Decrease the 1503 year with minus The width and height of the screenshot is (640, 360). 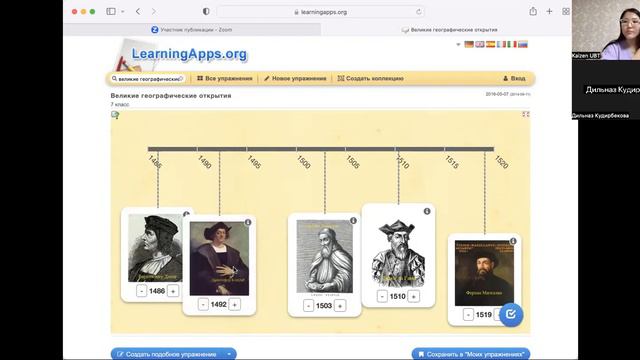pos(309,306)
